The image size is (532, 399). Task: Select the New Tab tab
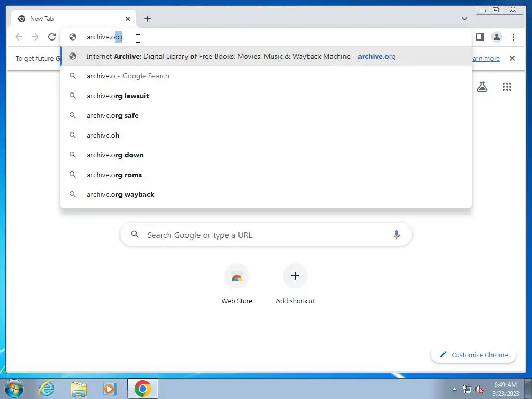click(74, 19)
